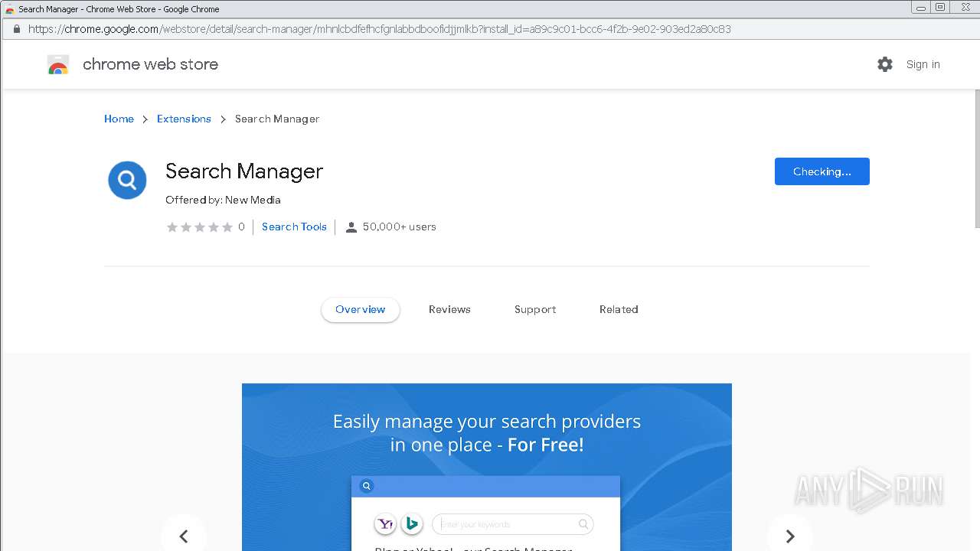The image size is (980, 551).
Task: Switch to the Overview tab
Action: tap(361, 310)
